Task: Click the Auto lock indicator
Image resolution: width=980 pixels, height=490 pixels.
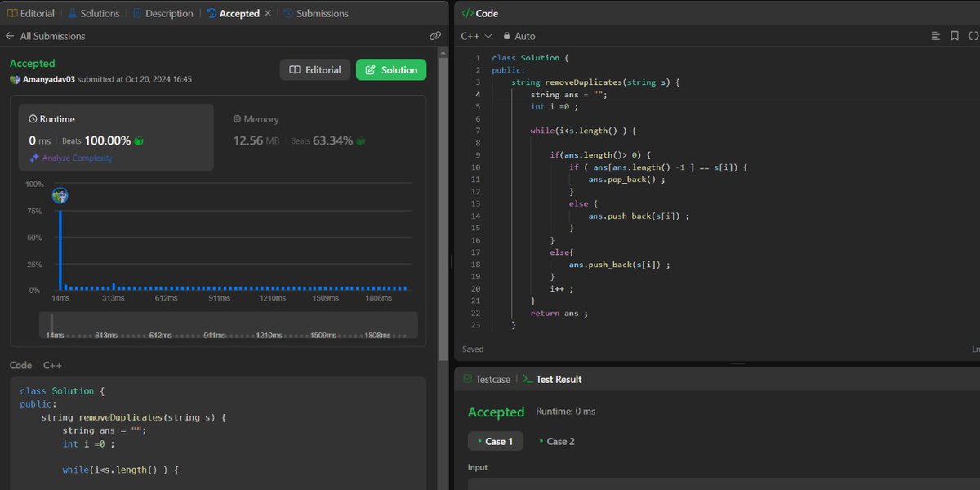Action: click(x=519, y=36)
